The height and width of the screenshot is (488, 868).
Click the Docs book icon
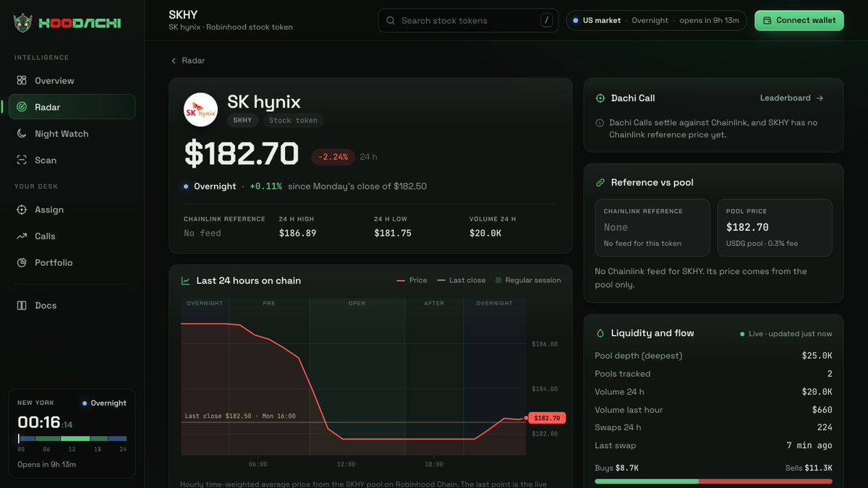pos(22,305)
